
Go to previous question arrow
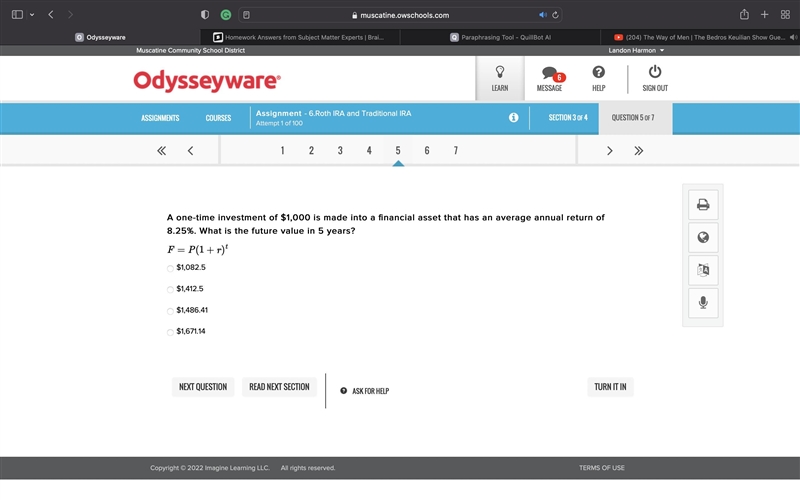coord(190,151)
